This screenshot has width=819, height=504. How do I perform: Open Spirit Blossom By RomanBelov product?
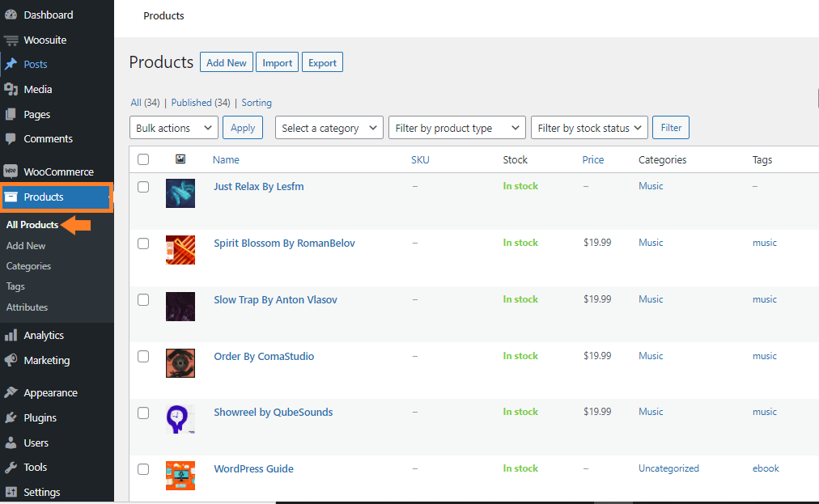(x=284, y=243)
